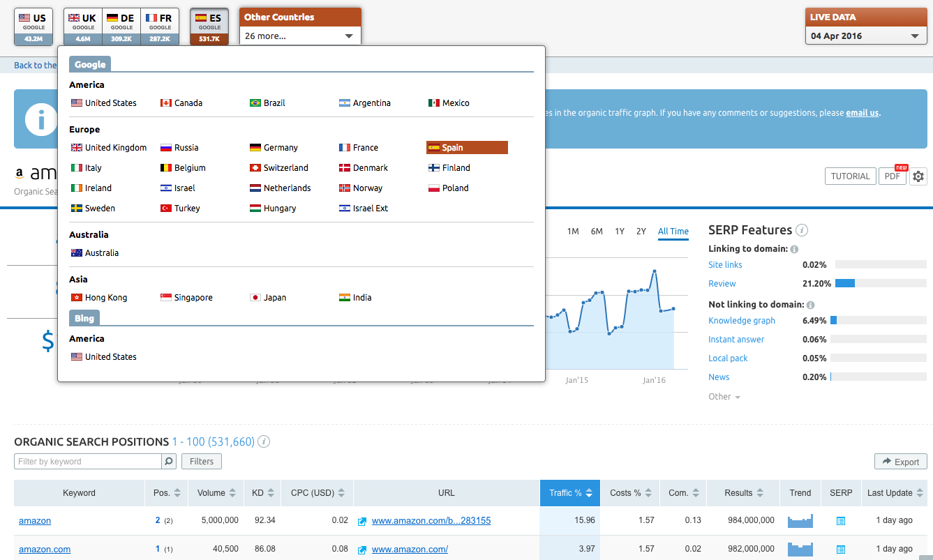This screenshot has width=933, height=560.
Task: Click the info icon next to SERP Features
Action: coord(802,230)
